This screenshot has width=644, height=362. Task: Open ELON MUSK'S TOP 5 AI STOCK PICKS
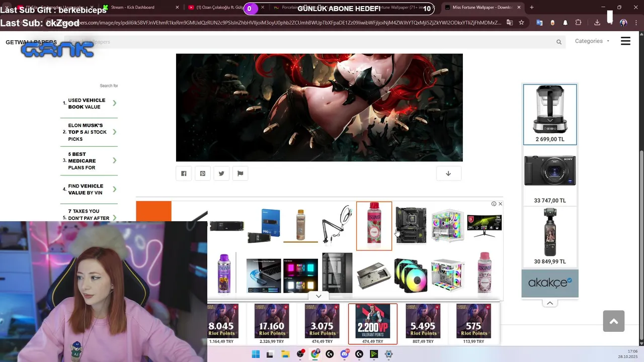coord(88,132)
